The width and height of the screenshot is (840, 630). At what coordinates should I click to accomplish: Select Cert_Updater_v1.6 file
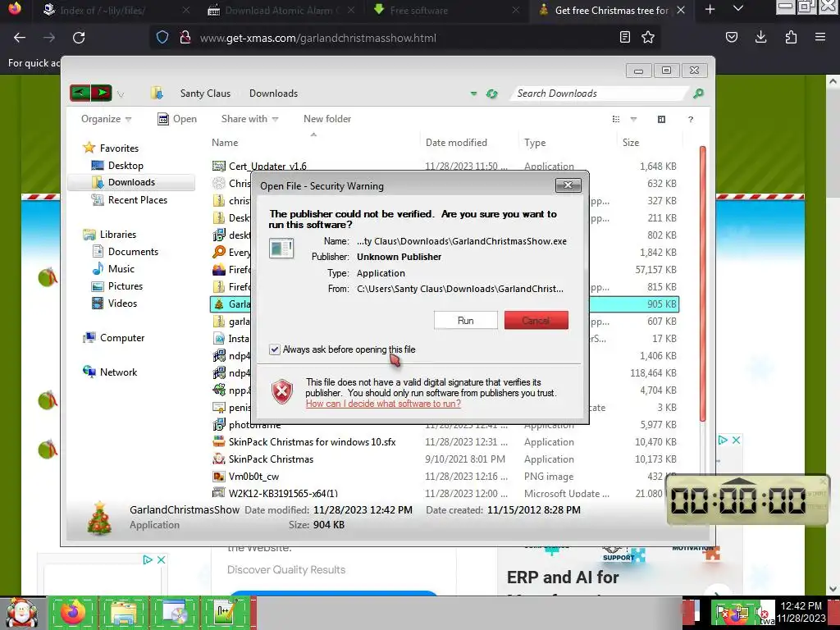coord(445,166)
